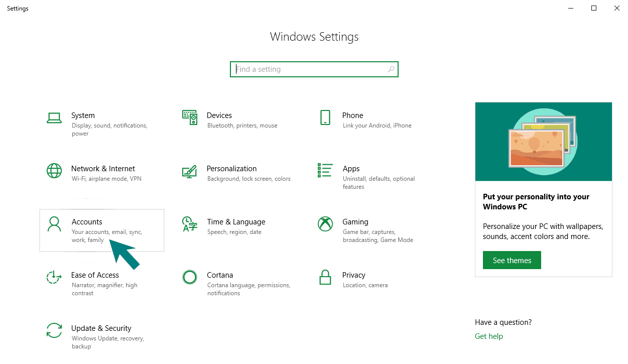Image resolution: width=628 pixels, height=364 pixels.
Task: Click the themes wallpaper illustration
Action: click(544, 142)
